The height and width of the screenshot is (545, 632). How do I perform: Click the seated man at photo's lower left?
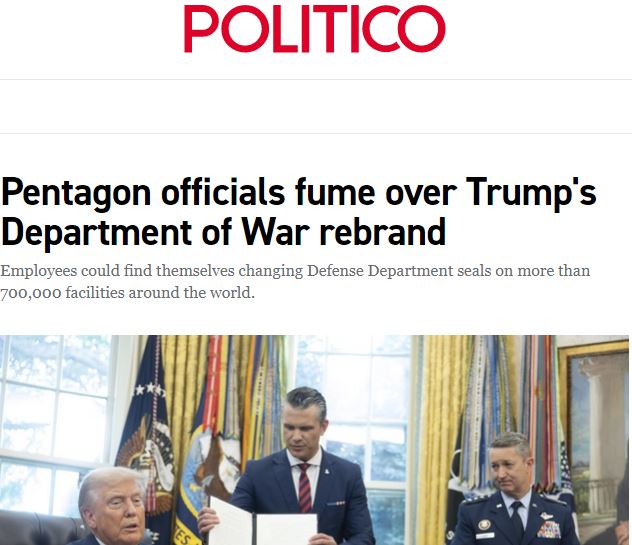tap(113, 508)
